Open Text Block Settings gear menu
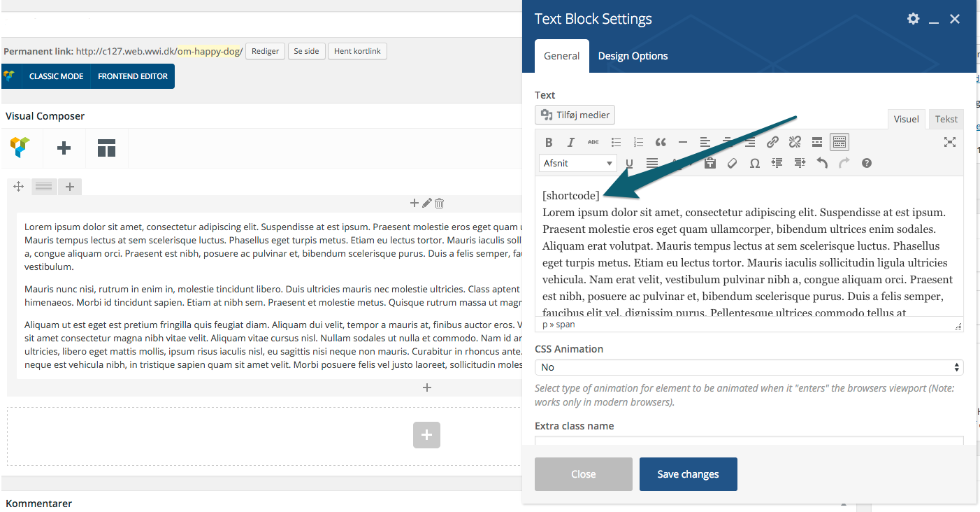 point(913,19)
